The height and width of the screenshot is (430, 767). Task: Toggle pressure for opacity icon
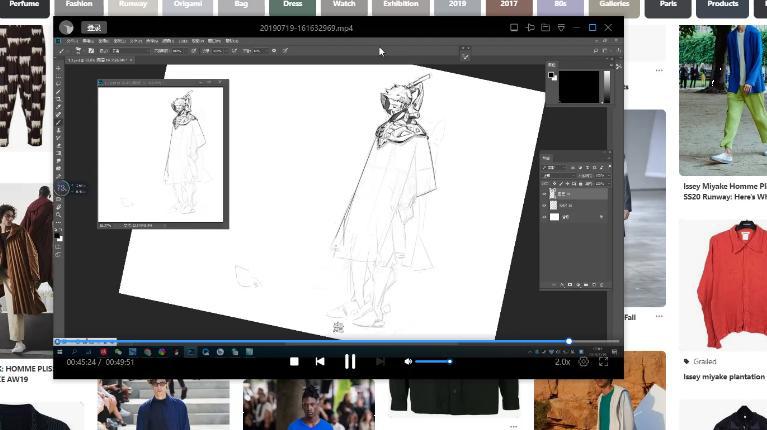click(194, 51)
